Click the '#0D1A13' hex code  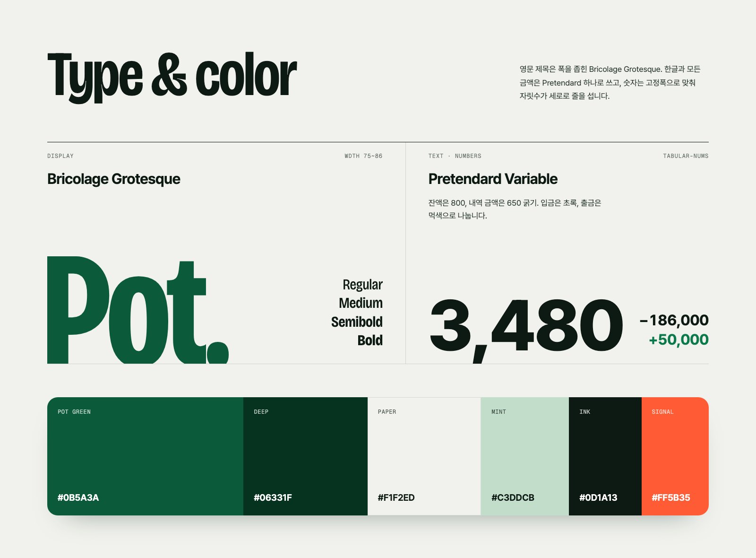point(598,497)
